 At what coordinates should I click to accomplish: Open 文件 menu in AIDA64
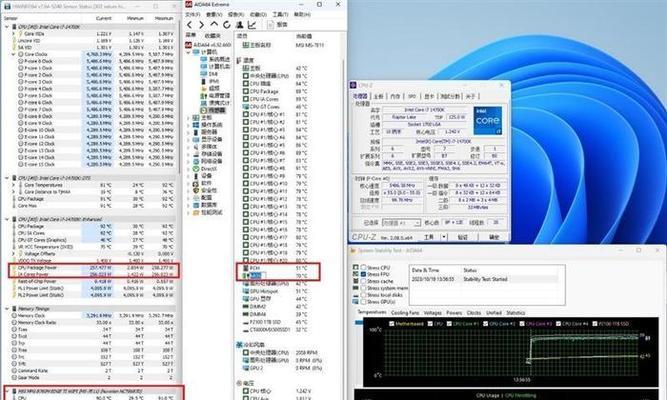tap(193, 14)
